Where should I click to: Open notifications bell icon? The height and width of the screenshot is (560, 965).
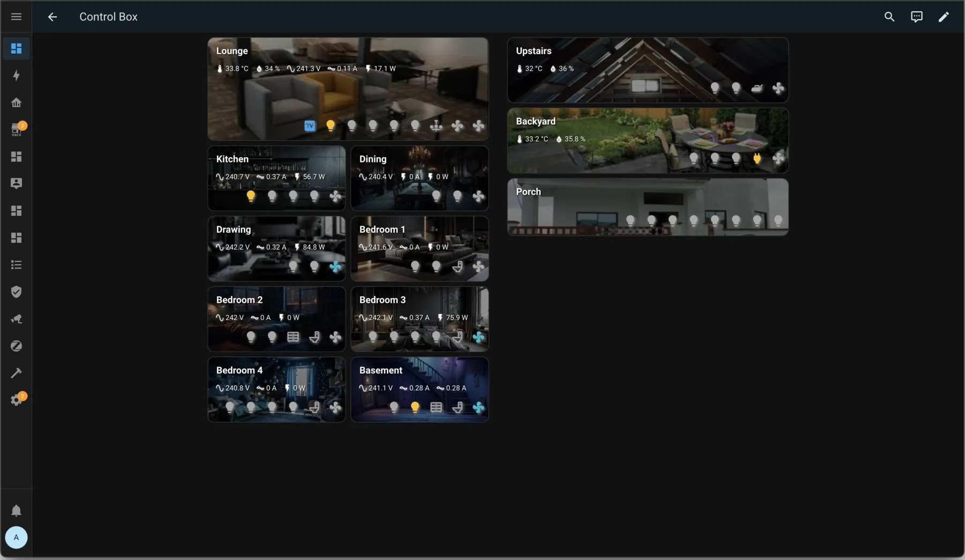point(16,511)
